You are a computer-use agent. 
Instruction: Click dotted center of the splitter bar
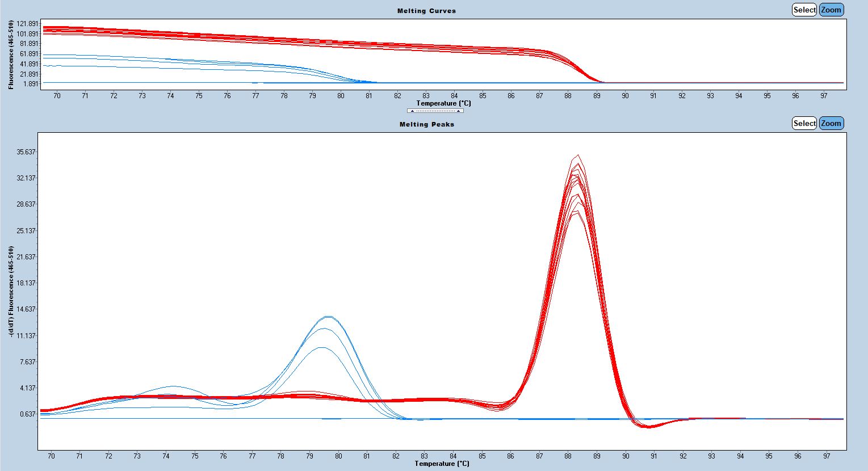pos(435,111)
